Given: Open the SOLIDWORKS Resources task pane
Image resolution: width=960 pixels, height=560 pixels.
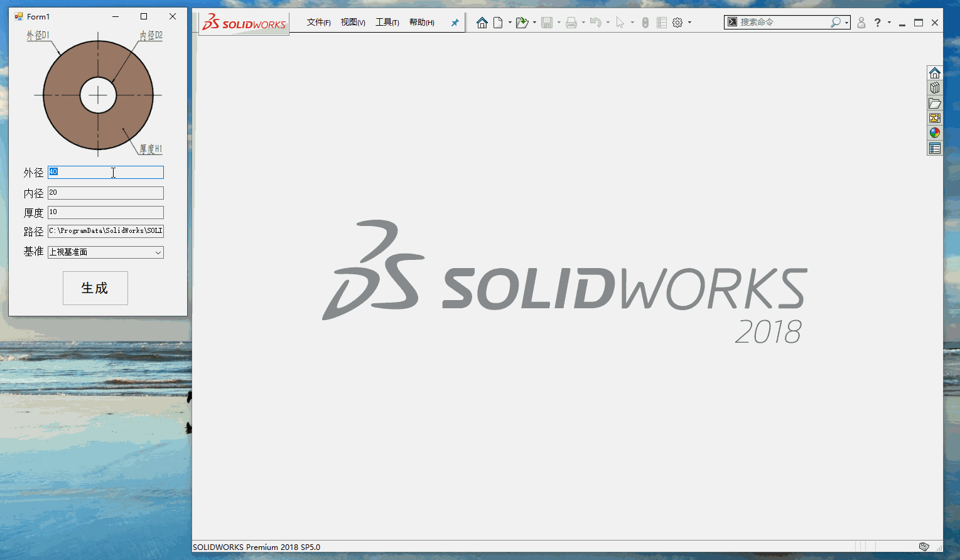Looking at the screenshot, I should [934, 72].
